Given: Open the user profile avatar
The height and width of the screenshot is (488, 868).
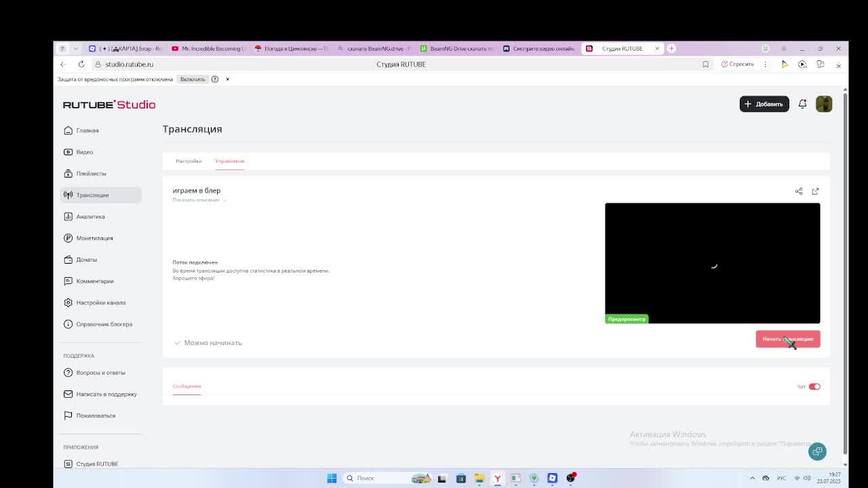Looking at the screenshot, I should point(824,104).
